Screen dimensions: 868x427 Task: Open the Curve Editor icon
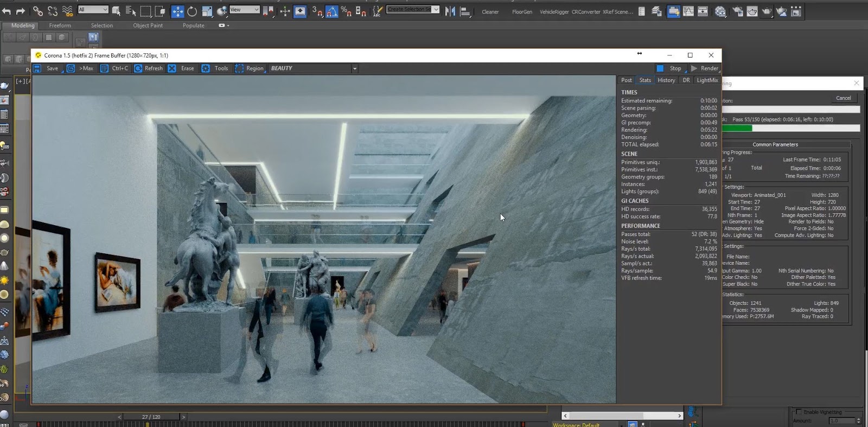click(688, 11)
